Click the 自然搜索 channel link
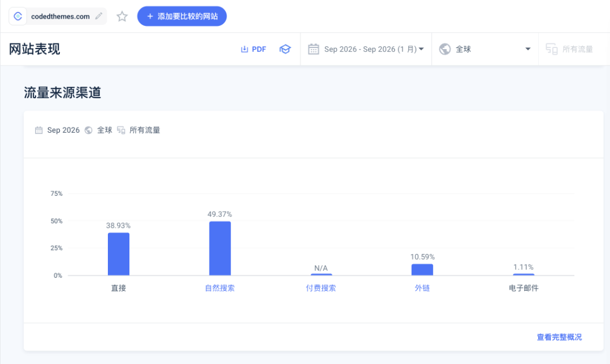The height and width of the screenshot is (364, 610). 220,288
